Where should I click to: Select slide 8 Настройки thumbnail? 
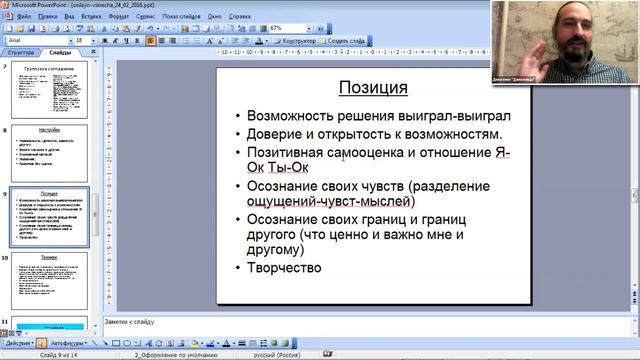(49, 153)
